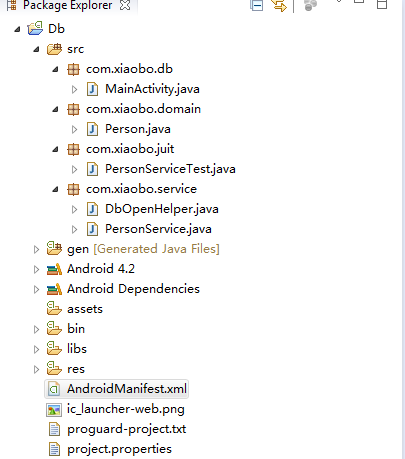Image resolution: width=405 pixels, height=459 pixels.
Task: Expand the Android Dependencies arrow
Action: 36,289
